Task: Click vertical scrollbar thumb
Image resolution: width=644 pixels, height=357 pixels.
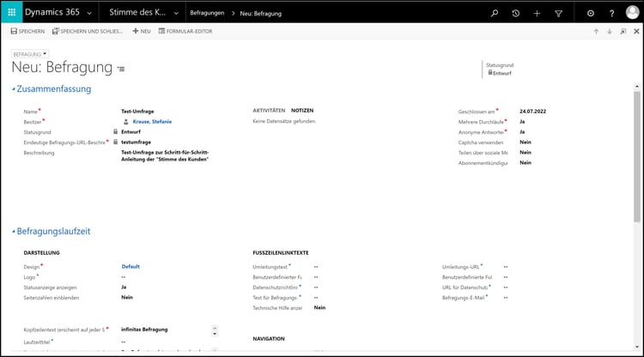Action: pos(637,156)
